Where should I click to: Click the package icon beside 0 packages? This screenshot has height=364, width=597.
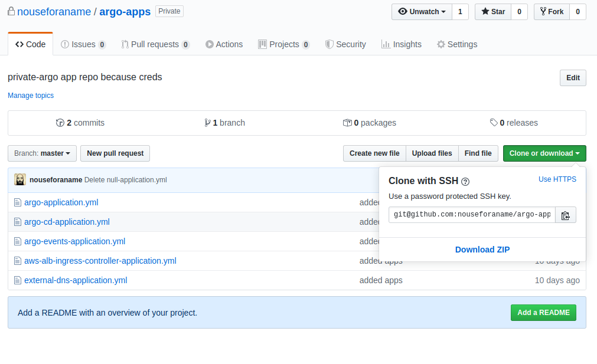(347, 123)
